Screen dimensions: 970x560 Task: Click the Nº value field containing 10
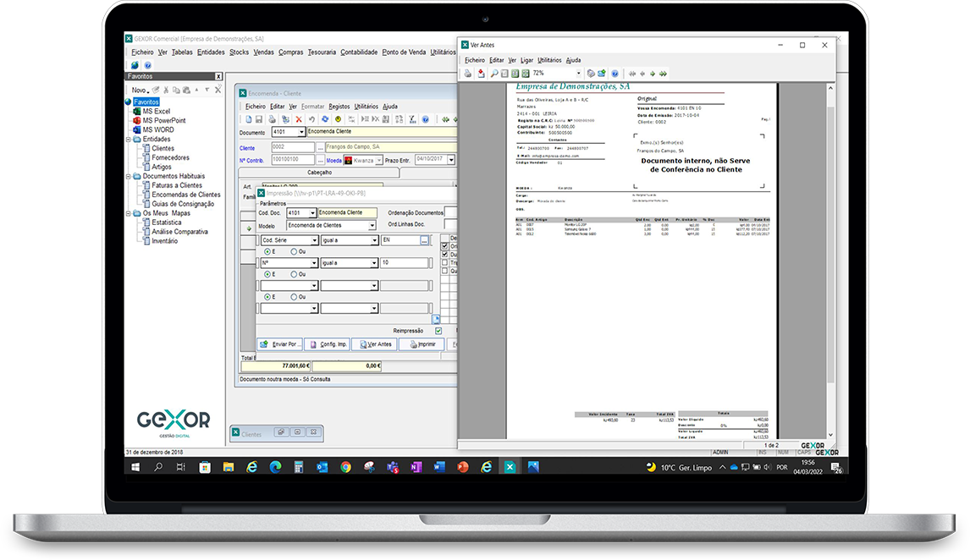point(404,263)
